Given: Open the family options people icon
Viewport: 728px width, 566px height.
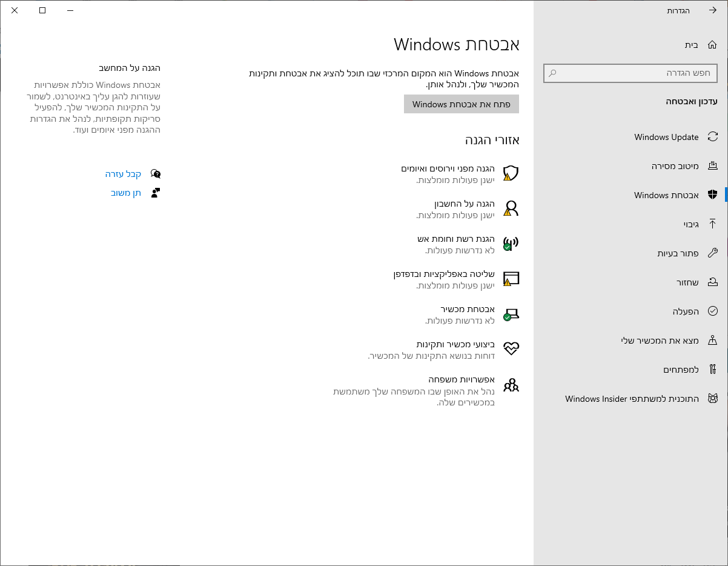Looking at the screenshot, I should [x=511, y=385].
